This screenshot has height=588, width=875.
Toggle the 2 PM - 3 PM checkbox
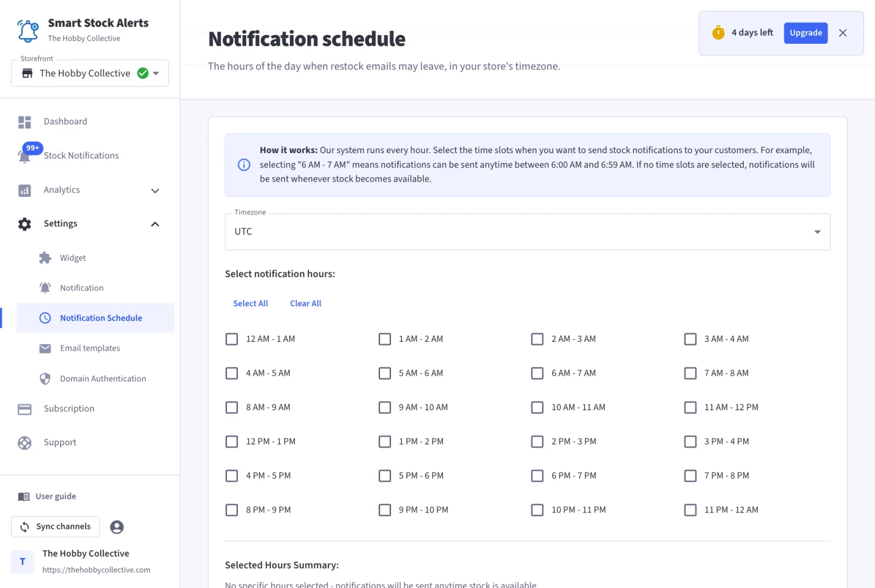[538, 441]
